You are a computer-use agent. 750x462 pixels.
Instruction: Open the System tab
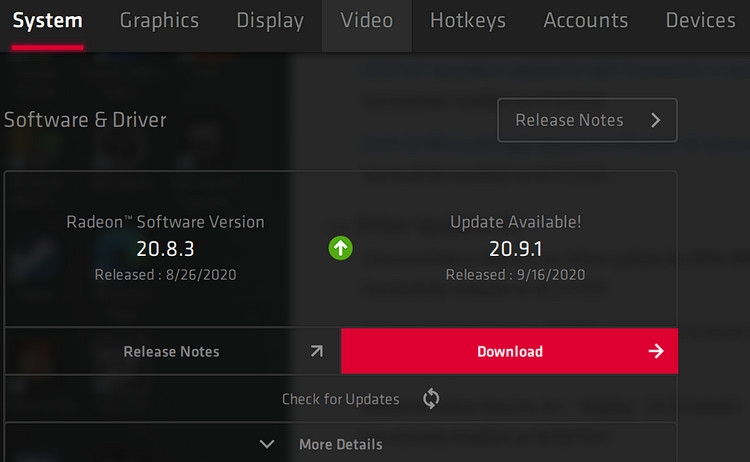tap(47, 21)
